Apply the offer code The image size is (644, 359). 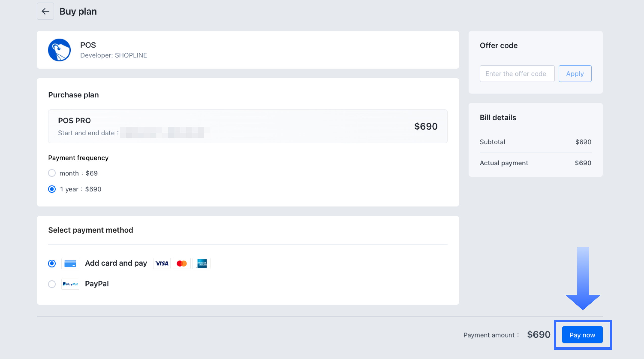coord(575,74)
